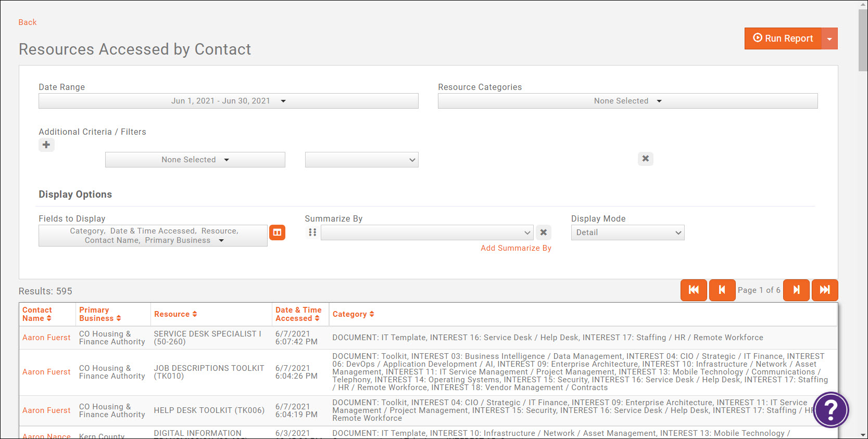Open the Date Range dropdown
Image resolution: width=868 pixels, height=439 pixels.
[x=228, y=101]
